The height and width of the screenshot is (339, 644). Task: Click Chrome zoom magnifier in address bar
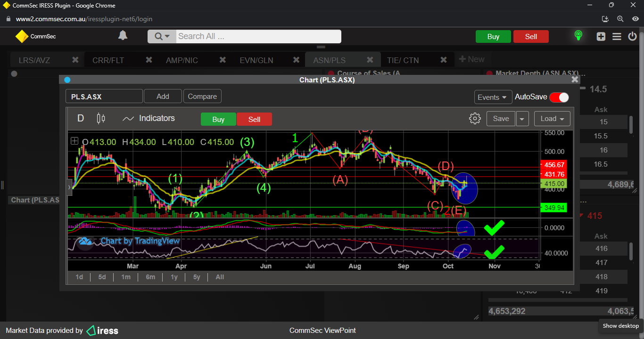click(620, 19)
